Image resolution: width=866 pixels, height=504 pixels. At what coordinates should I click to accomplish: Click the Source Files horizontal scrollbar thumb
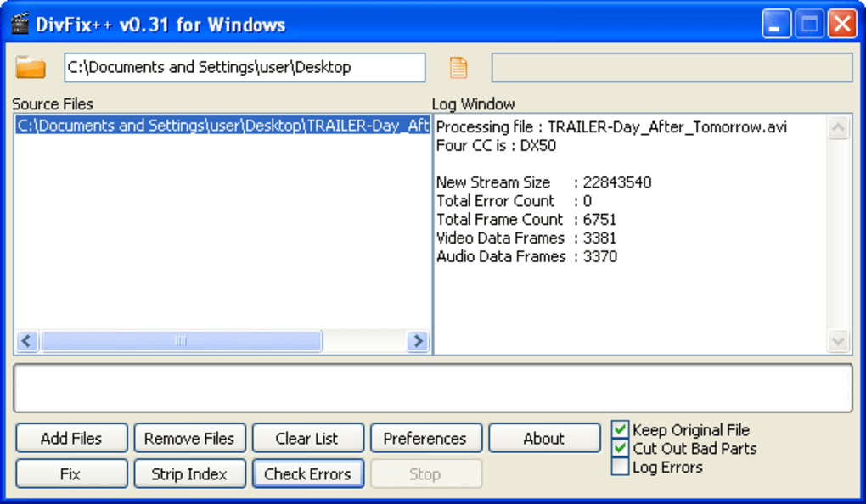(x=181, y=341)
